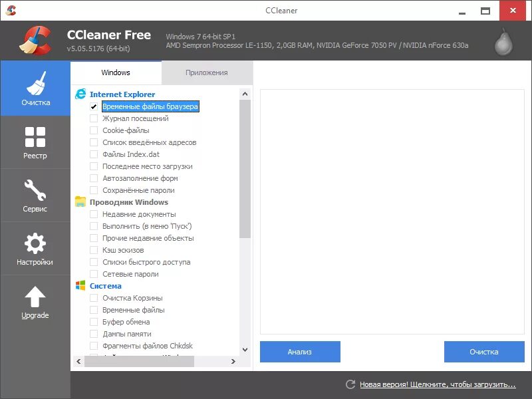532x399 pixels.
Task: Click the small CCleaner title bar icon
Action: pyautogui.click(x=11, y=11)
